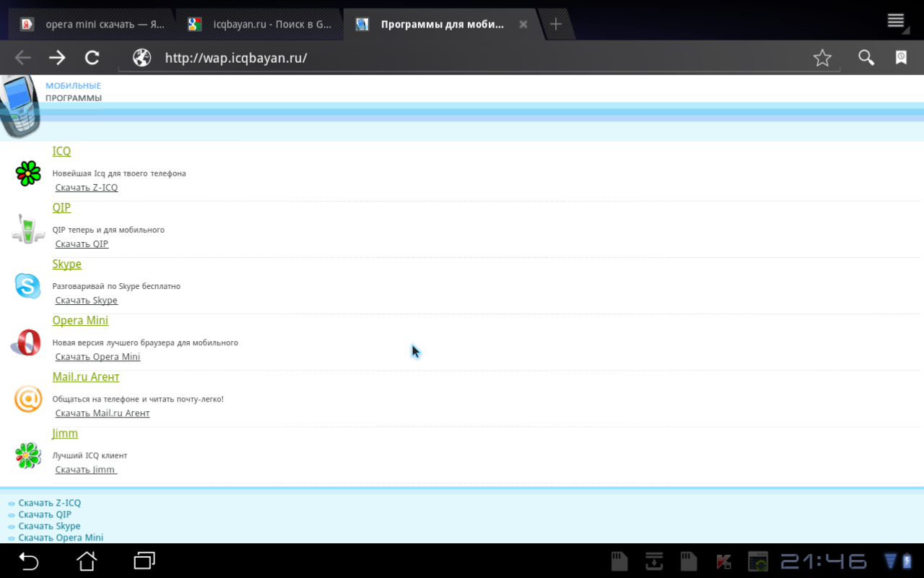Click Скачать Skype in the footer list

pyautogui.click(x=49, y=526)
